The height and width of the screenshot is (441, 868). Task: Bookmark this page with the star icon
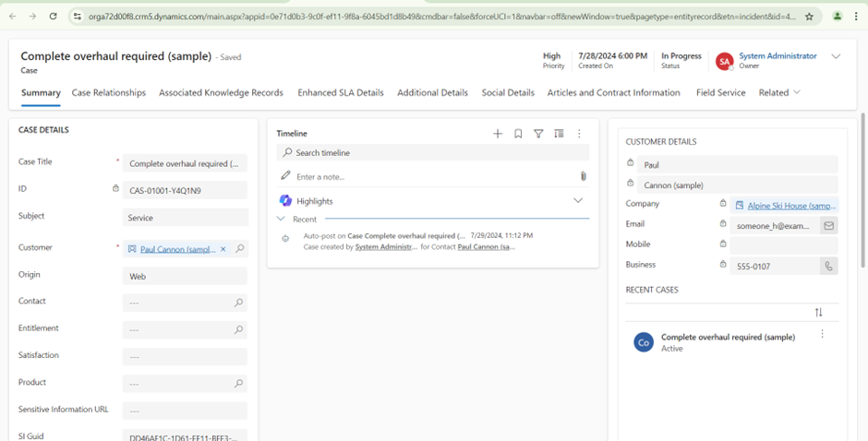click(x=809, y=17)
